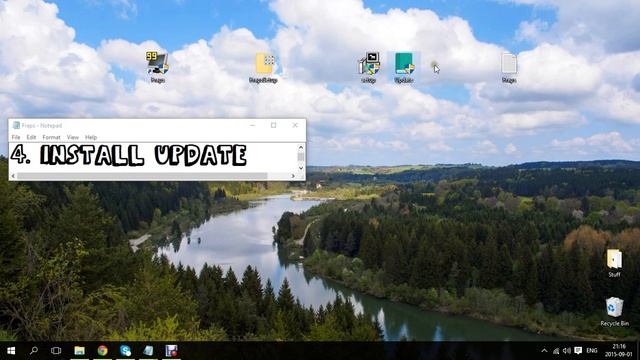
Task: Close the Notepad window
Action: tap(295, 125)
